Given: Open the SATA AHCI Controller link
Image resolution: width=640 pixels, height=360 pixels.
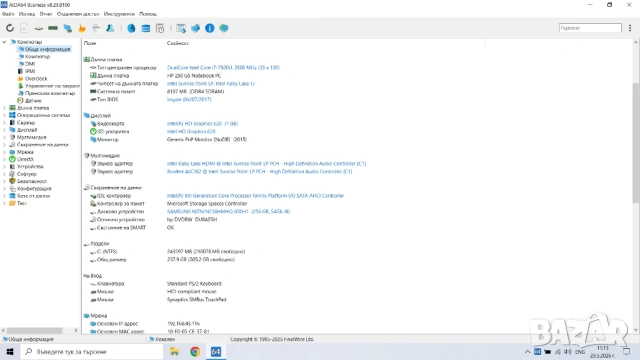Looking at the screenshot, I should point(256,196).
